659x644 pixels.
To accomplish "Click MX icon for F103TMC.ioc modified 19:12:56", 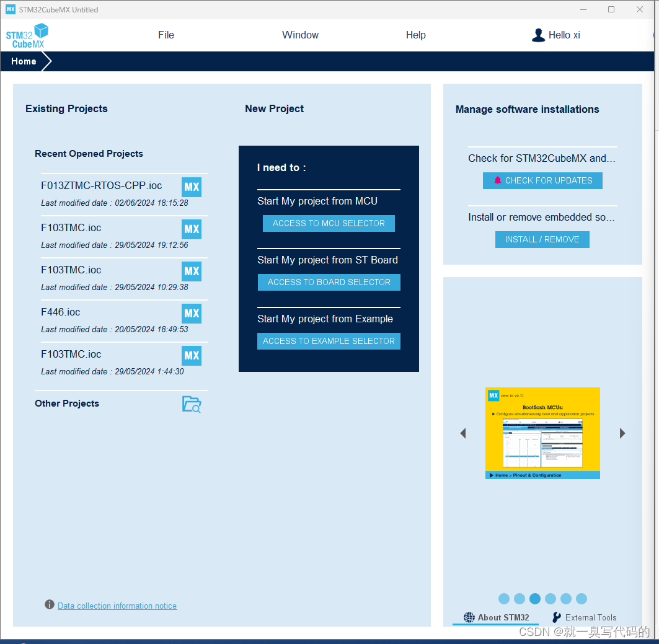I will pyautogui.click(x=192, y=229).
